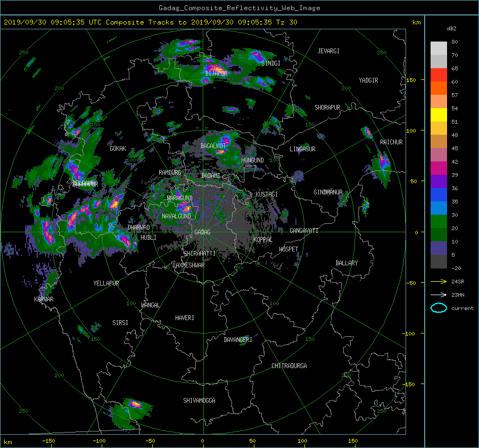Click the DHARWAD city label

pyautogui.click(x=139, y=227)
